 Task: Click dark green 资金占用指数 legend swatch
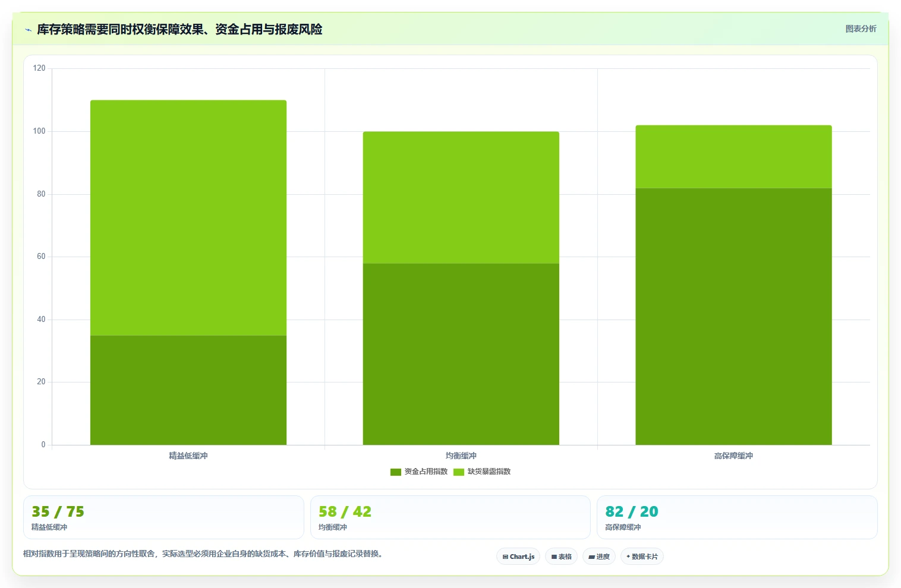click(396, 472)
